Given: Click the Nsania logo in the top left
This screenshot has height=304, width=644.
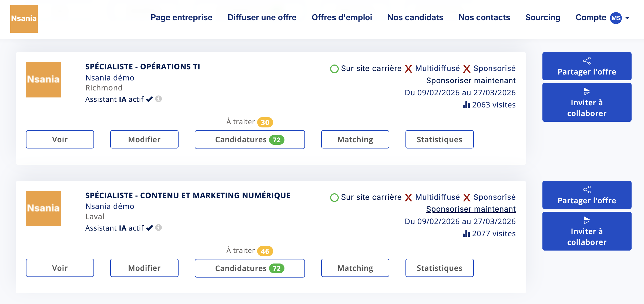Looking at the screenshot, I should 24,19.
